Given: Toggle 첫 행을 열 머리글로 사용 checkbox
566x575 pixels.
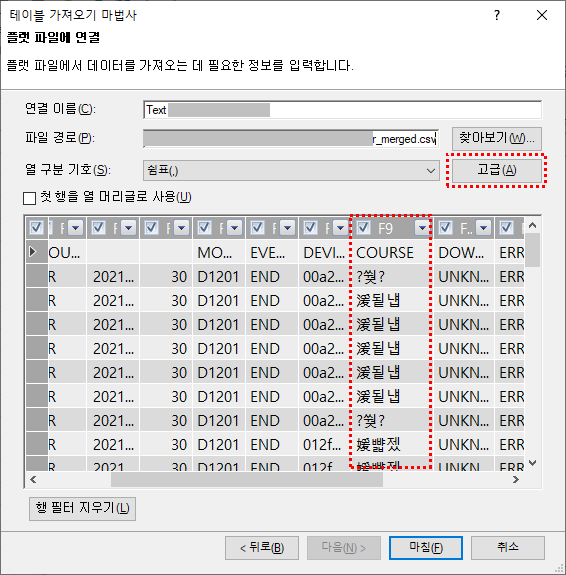Looking at the screenshot, I should click(29, 198).
